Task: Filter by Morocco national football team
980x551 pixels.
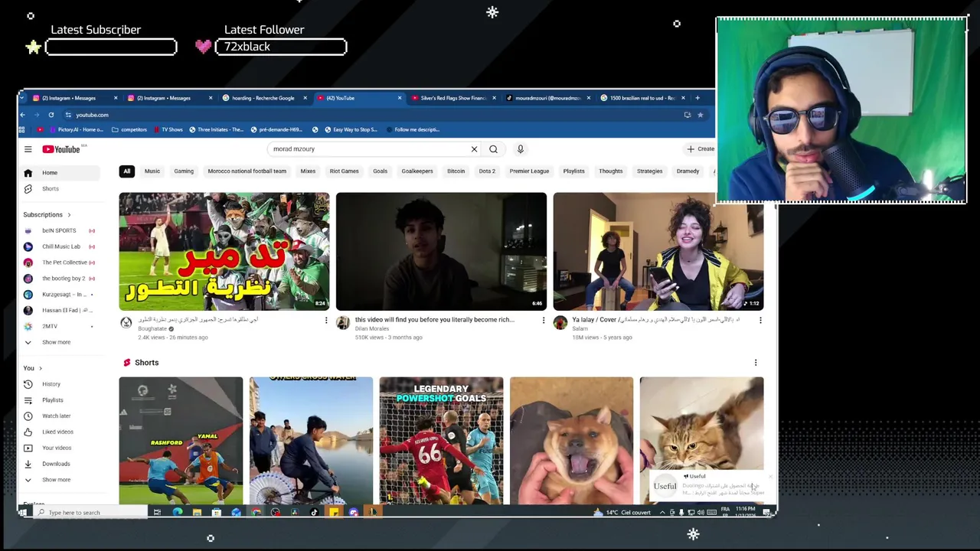Action: pos(247,171)
